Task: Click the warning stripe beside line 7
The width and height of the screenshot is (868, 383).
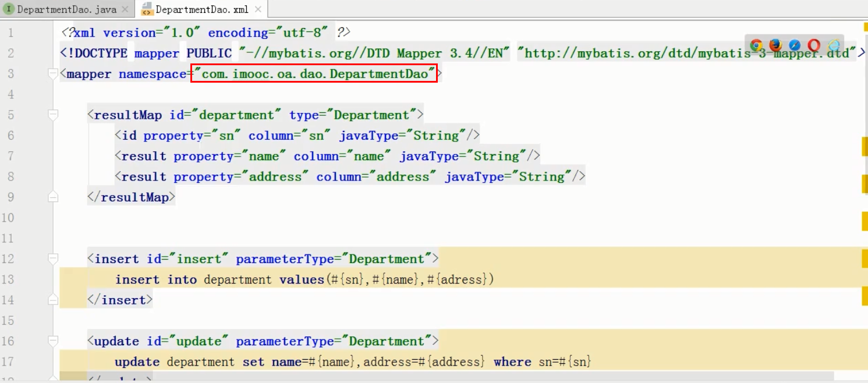Action: (x=865, y=146)
